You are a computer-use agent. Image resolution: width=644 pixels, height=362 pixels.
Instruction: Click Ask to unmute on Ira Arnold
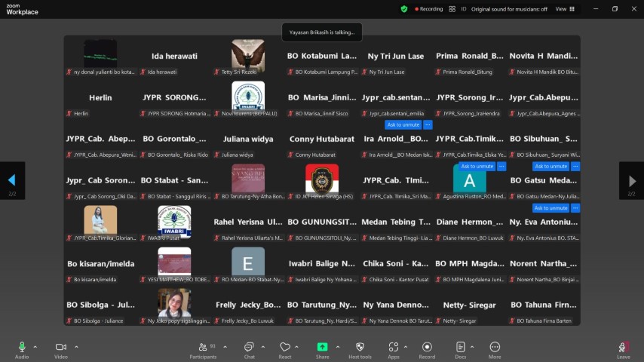click(403, 125)
